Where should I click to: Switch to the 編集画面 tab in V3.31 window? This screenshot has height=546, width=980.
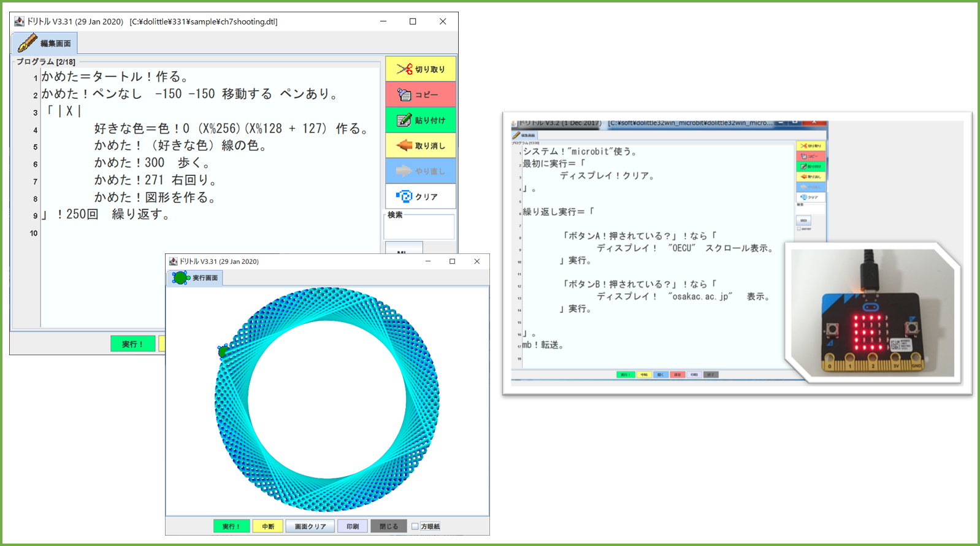[x=45, y=44]
